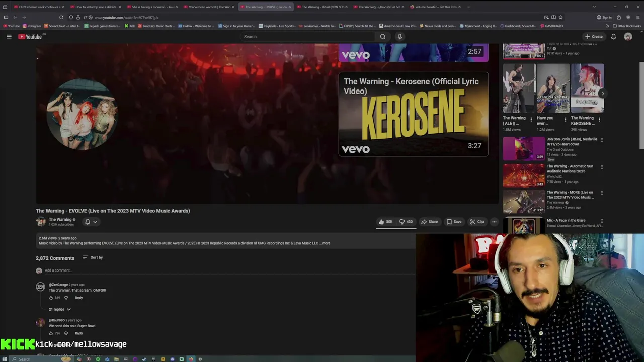Open browser tab list dropdown
This screenshot has height=362, width=644.
594,7
